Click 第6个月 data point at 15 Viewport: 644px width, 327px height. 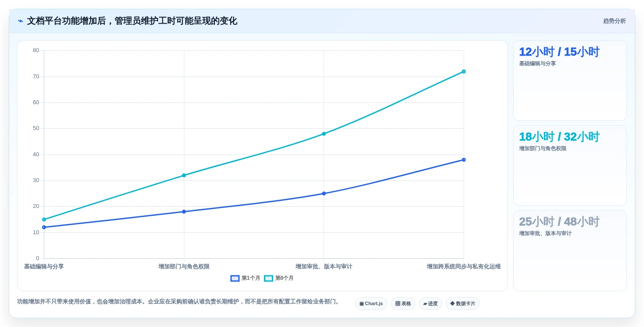point(44,219)
